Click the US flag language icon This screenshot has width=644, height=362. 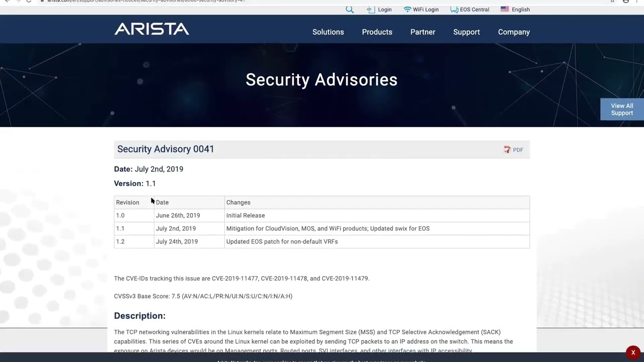(505, 10)
